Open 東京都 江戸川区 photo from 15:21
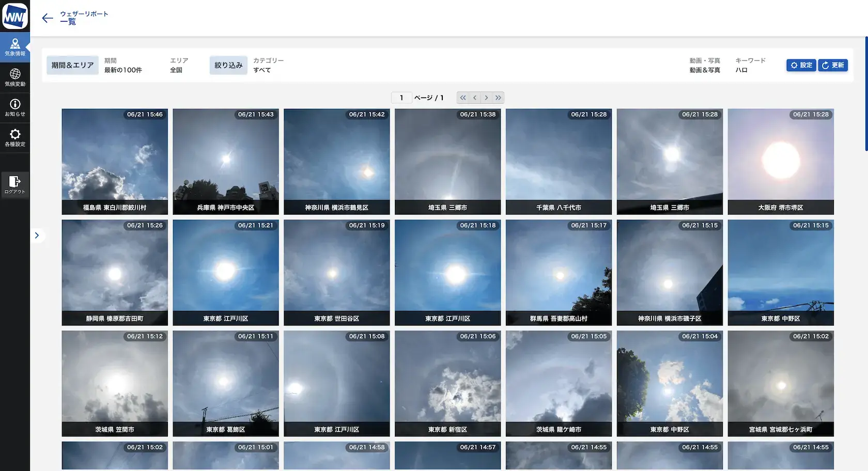 pos(226,273)
